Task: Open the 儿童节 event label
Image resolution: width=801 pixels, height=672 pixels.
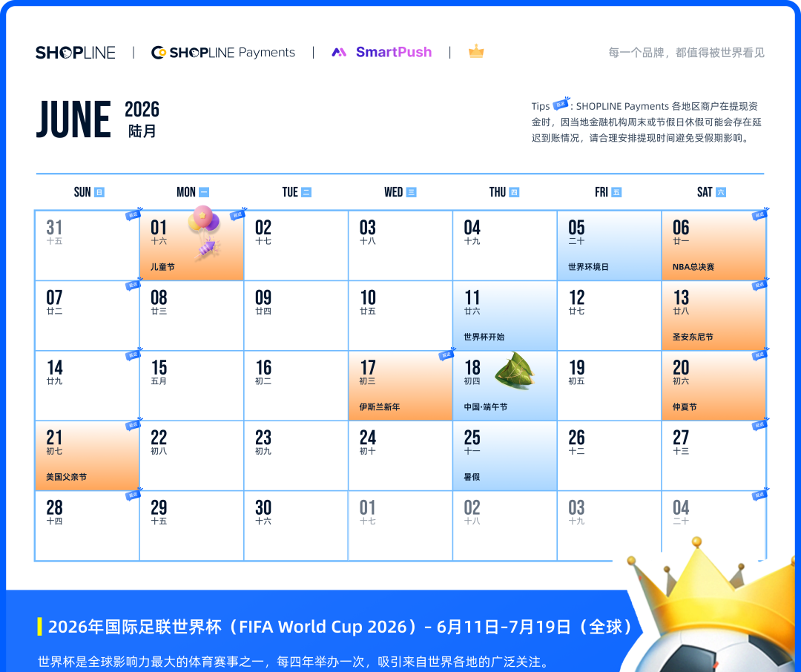Action: tap(162, 267)
